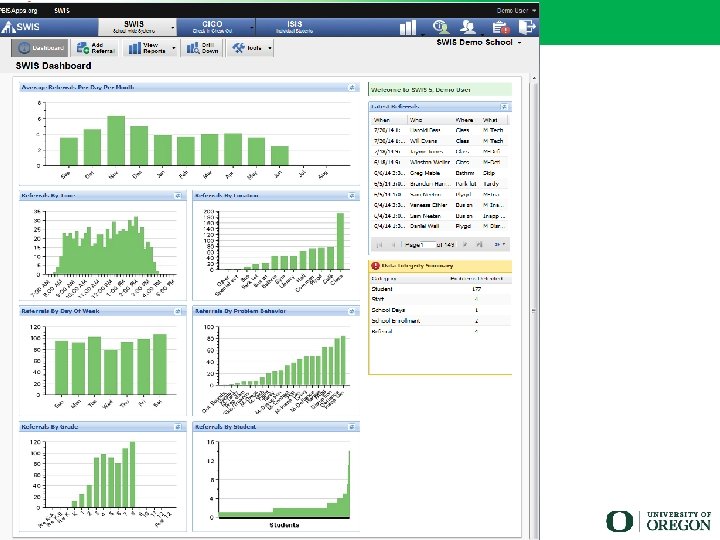Open Drill Down from the toolbar

click(x=203, y=48)
